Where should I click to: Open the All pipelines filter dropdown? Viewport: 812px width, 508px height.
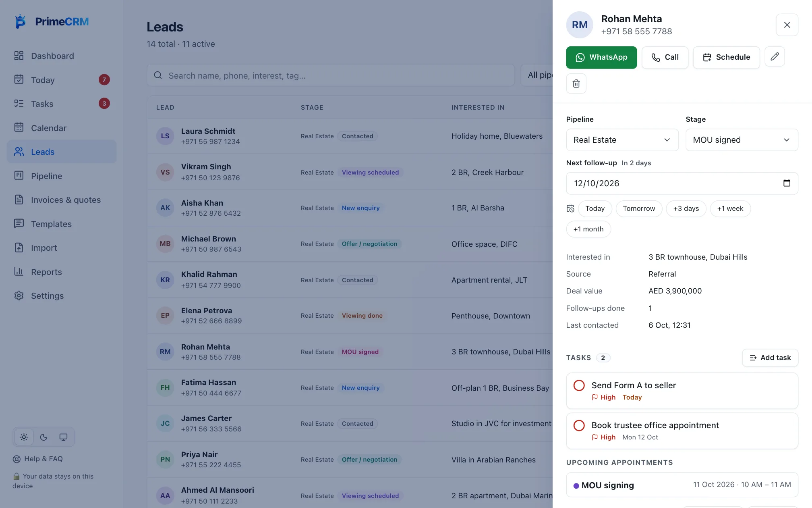(537, 75)
